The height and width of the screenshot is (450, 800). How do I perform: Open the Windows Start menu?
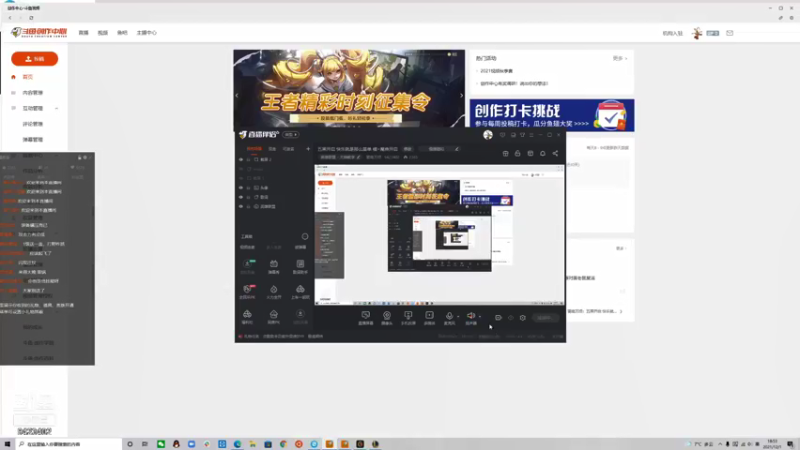[7, 444]
